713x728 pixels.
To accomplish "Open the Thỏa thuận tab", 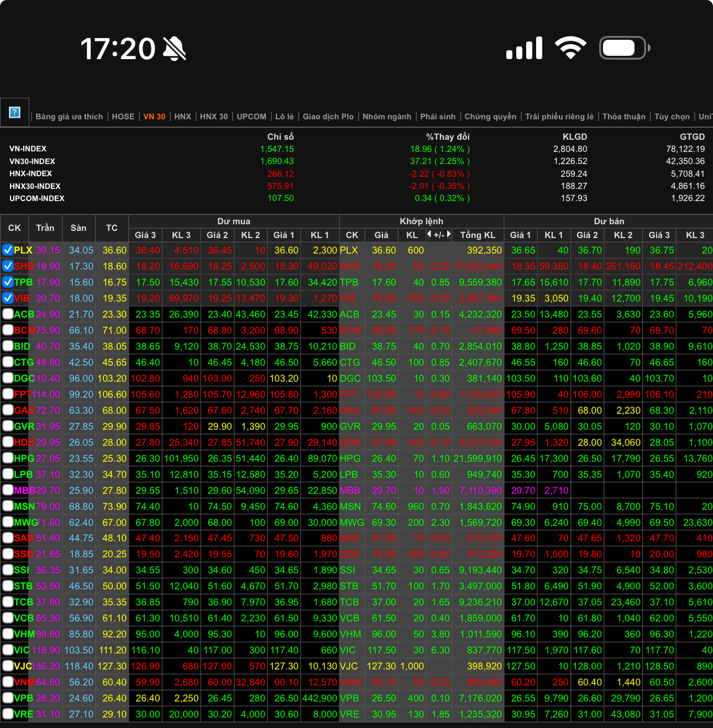I will [x=624, y=117].
